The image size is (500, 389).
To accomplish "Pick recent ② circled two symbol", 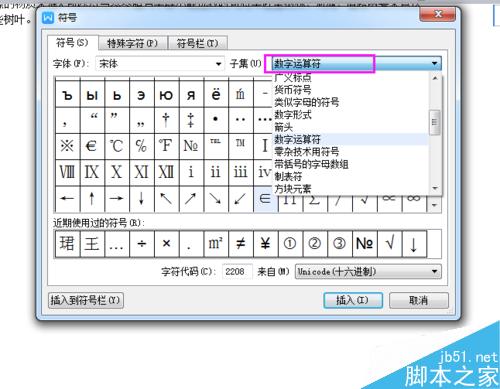I will point(315,244).
